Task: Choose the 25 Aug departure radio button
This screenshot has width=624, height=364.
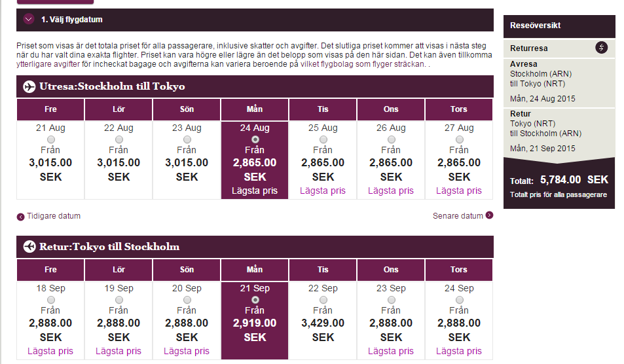Action: pos(323,139)
